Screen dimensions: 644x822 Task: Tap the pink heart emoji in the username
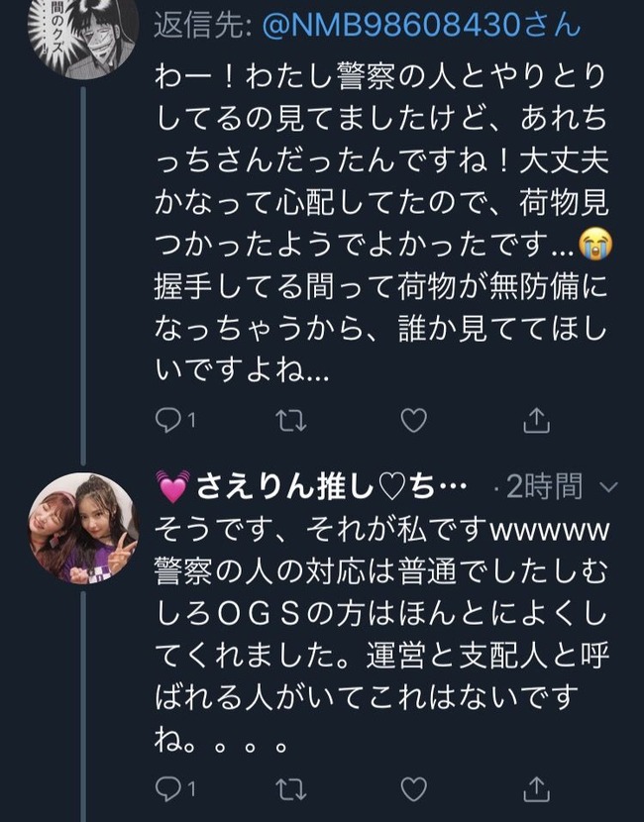click(173, 486)
